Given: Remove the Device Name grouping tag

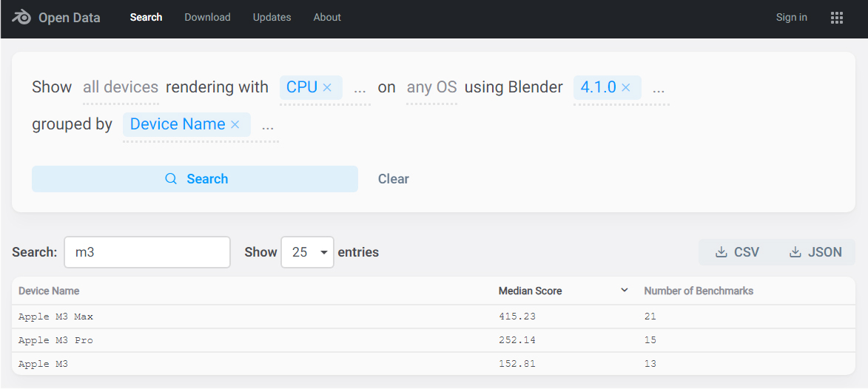Looking at the screenshot, I should (x=235, y=124).
